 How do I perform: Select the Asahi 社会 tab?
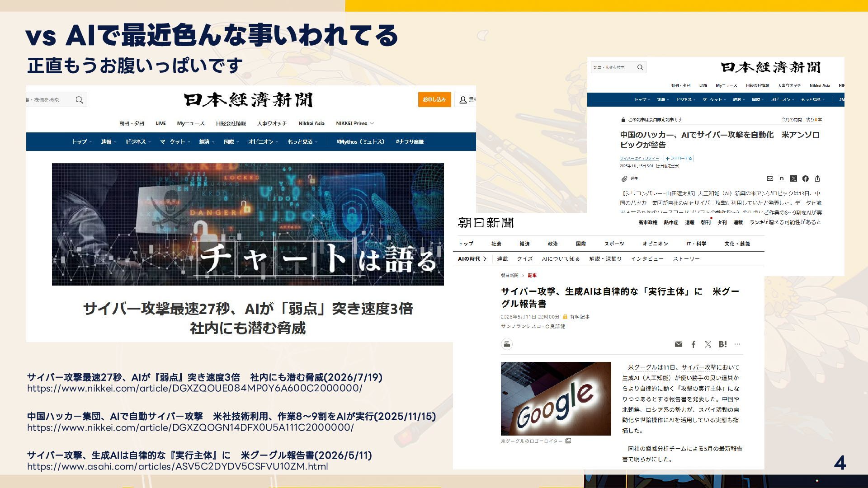coord(496,244)
